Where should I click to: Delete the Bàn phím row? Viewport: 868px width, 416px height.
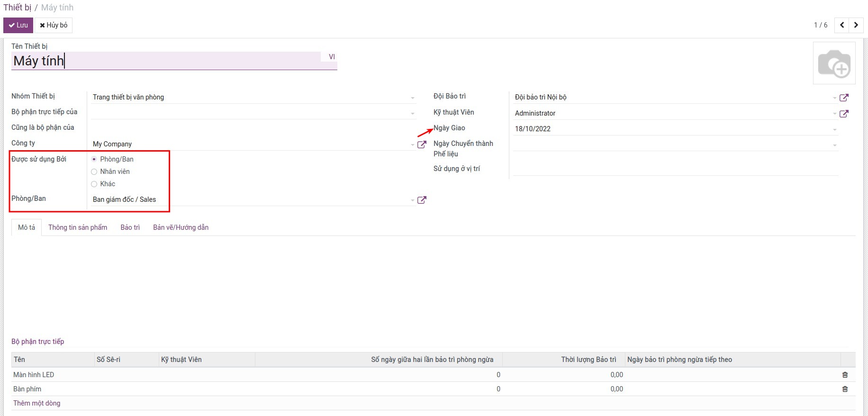[x=845, y=389]
